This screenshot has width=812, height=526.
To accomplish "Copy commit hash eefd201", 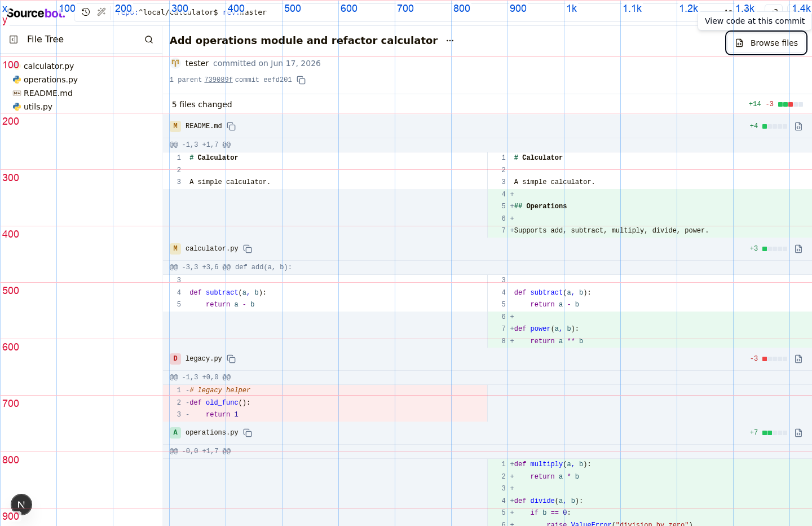I will pos(301,80).
